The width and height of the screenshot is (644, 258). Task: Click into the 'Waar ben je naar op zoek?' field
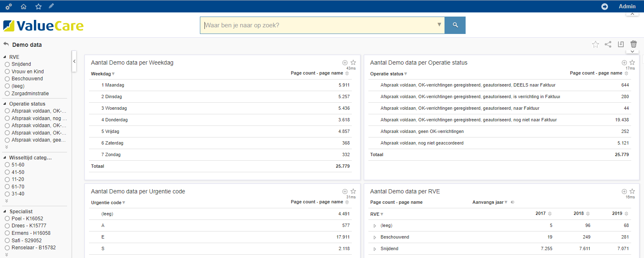click(x=319, y=25)
